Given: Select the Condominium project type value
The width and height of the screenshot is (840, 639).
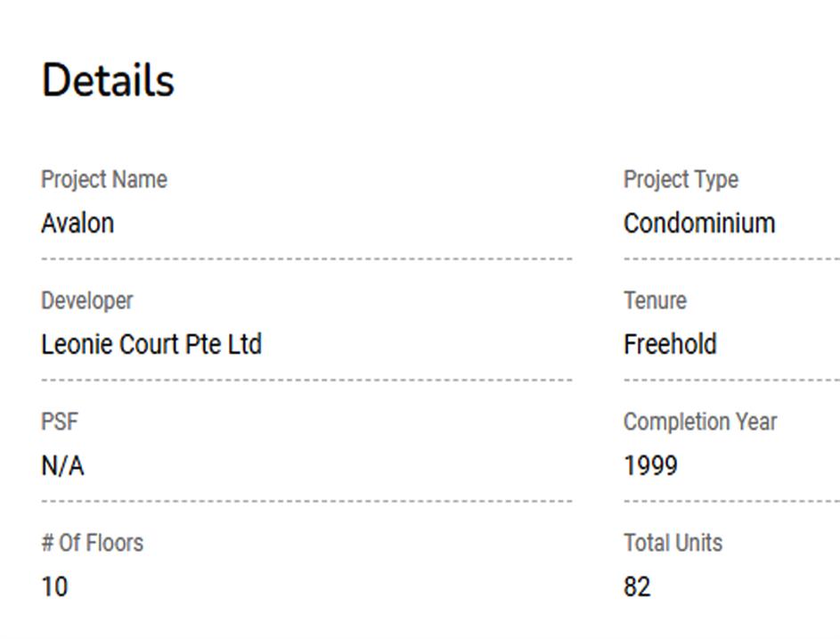Looking at the screenshot, I should pos(699,223).
